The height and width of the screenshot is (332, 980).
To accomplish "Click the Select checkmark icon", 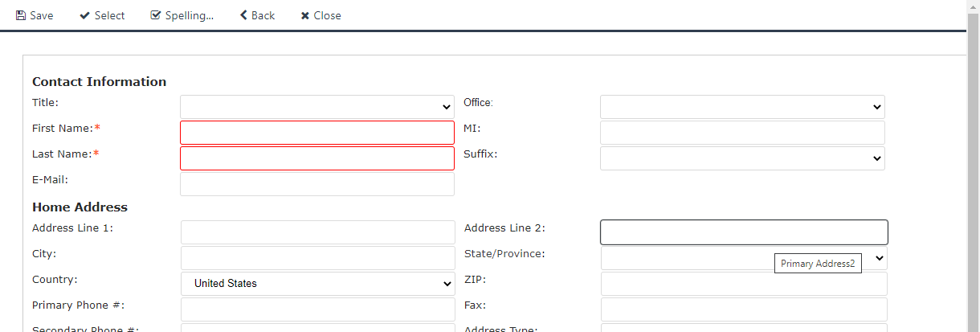I will [x=84, y=15].
